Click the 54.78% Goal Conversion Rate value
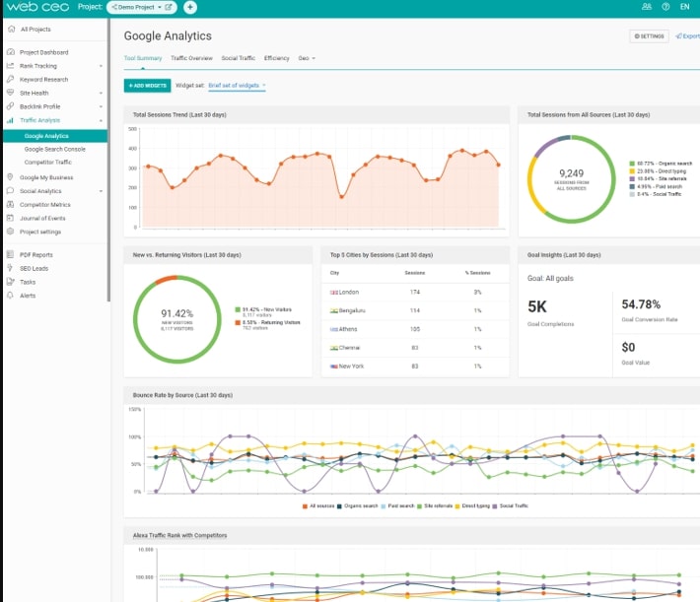700x602 pixels. [641, 304]
